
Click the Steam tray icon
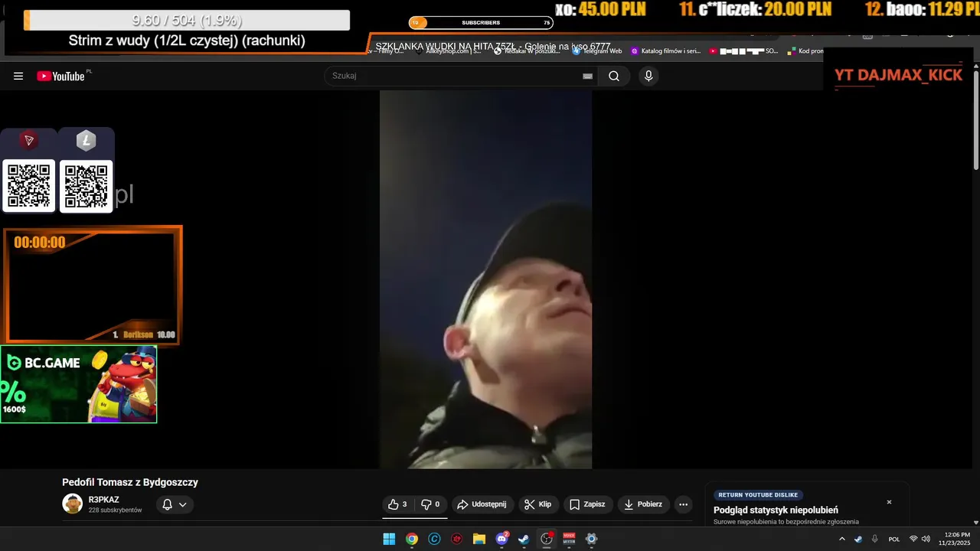[x=858, y=539]
